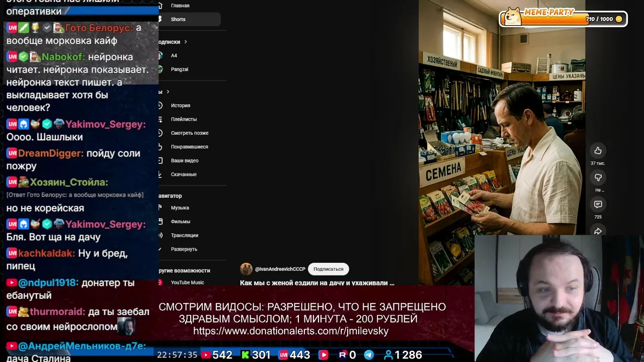Image resolution: width=644 pixels, height=362 pixels.
Task: Click the stream clock 22:57:35
Action: pos(177,355)
